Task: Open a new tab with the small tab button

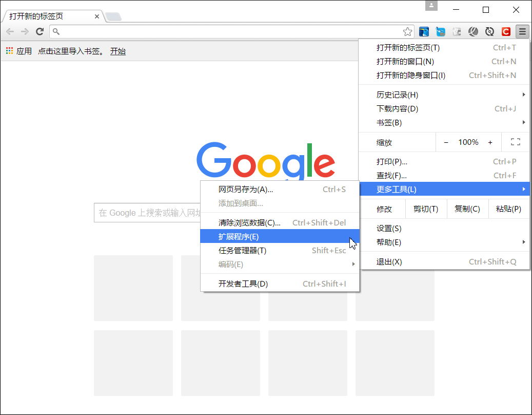Action: click(113, 16)
